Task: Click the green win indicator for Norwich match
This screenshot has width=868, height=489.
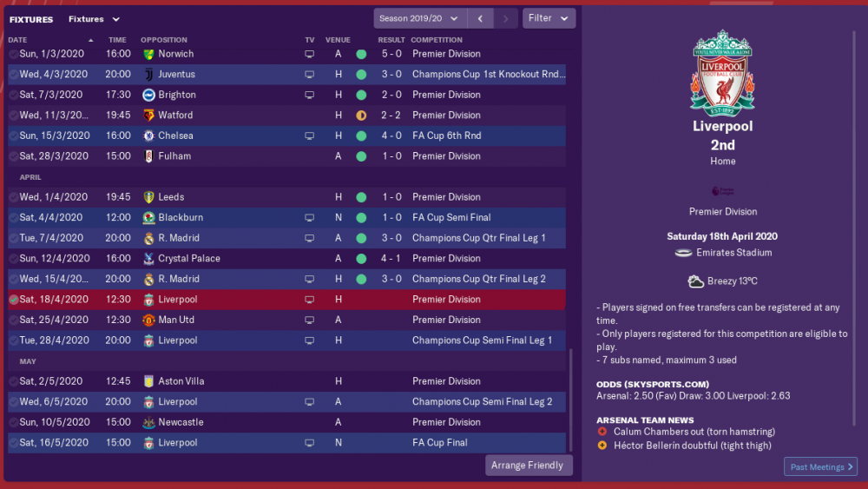Action: coord(361,54)
